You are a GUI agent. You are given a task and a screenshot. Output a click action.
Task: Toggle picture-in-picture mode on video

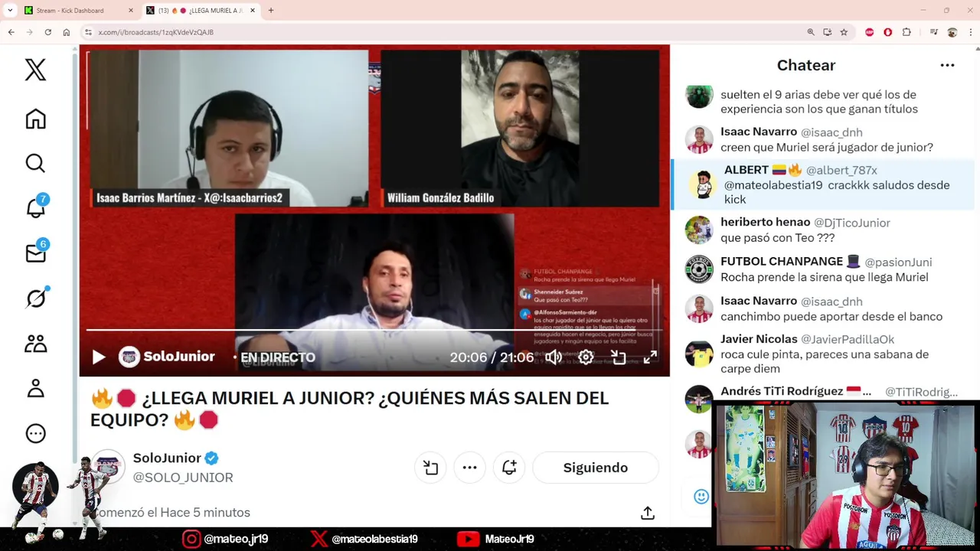tap(618, 357)
